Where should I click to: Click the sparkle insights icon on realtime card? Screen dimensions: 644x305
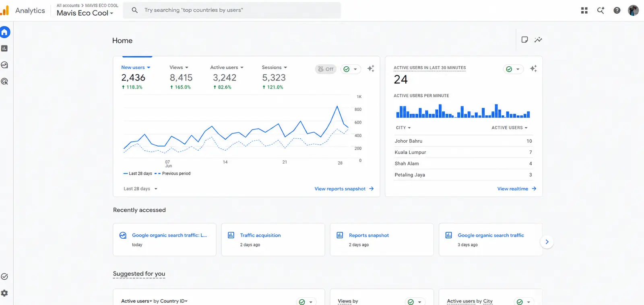pyautogui.click(x=533, y=69)
